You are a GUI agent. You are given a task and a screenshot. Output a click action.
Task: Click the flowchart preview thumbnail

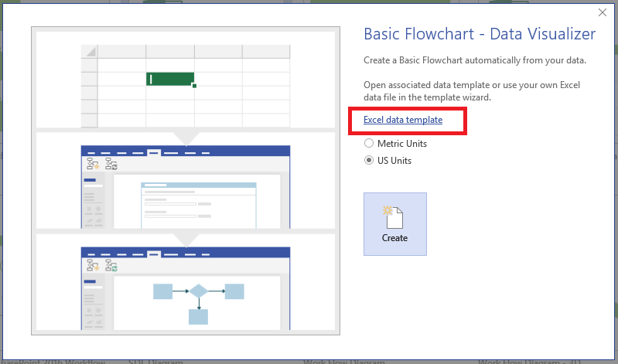186,181
